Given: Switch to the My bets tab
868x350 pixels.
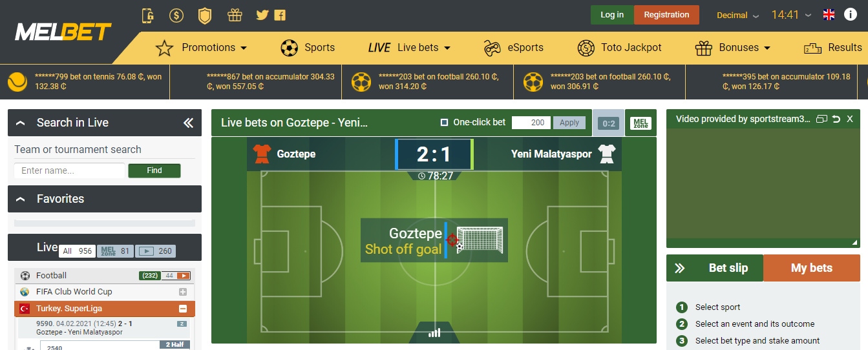Looking at the screenshot, I should click(x=812, y=268).
